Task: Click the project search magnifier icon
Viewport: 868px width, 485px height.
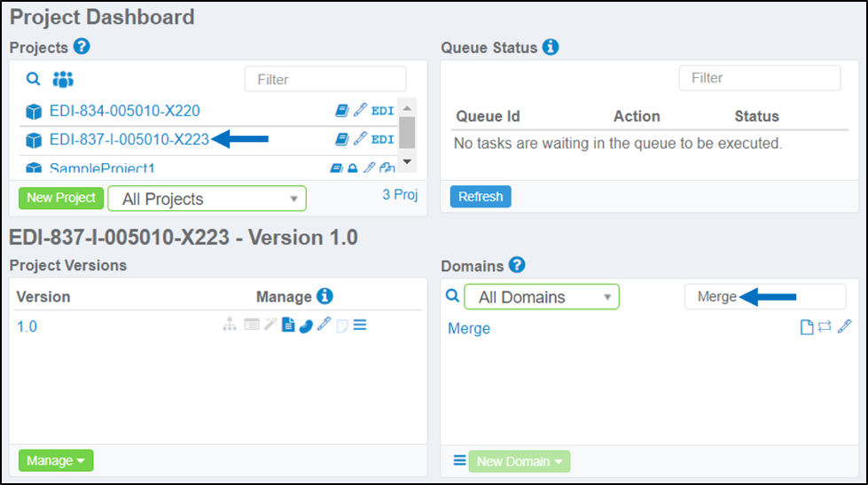Action: click(33, 79)
